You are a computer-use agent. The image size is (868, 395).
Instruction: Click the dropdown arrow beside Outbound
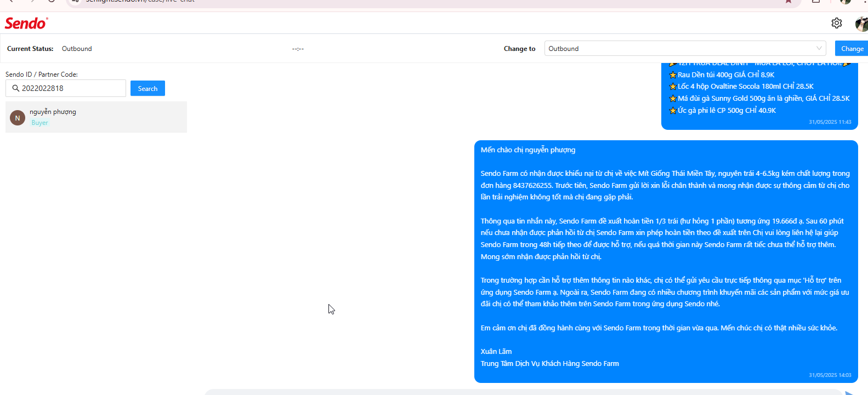[x=819, y=49]
